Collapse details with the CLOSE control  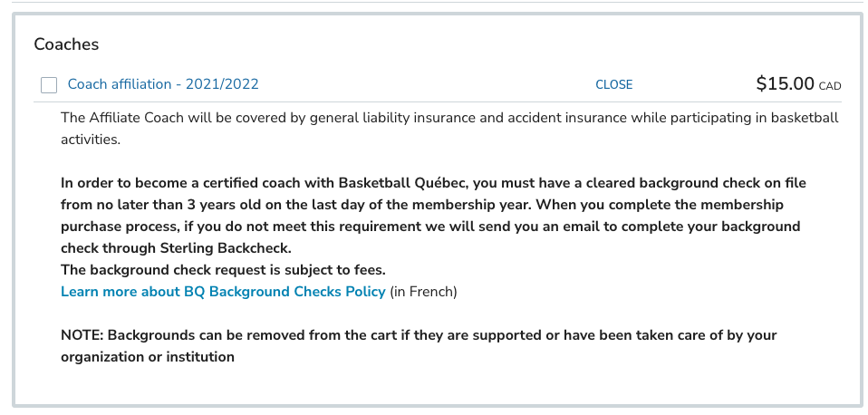pyautogui.click(x=613, y=84)
